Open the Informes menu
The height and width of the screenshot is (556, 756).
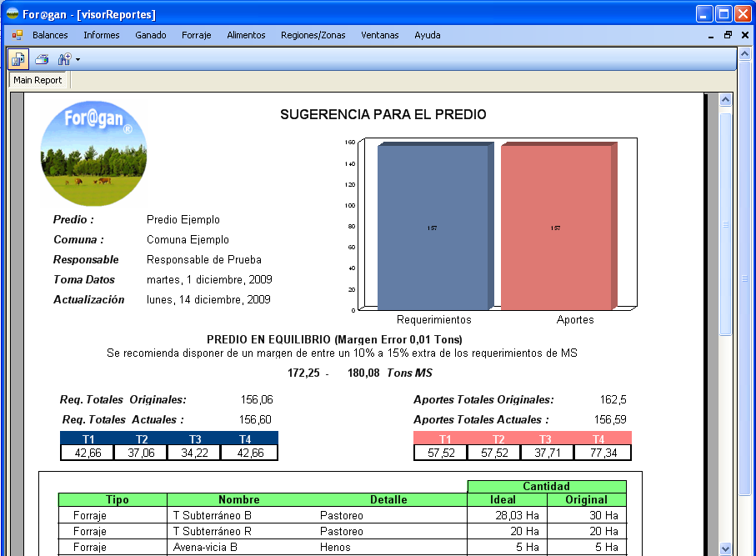pyautogui.click(x=102, y=35)
